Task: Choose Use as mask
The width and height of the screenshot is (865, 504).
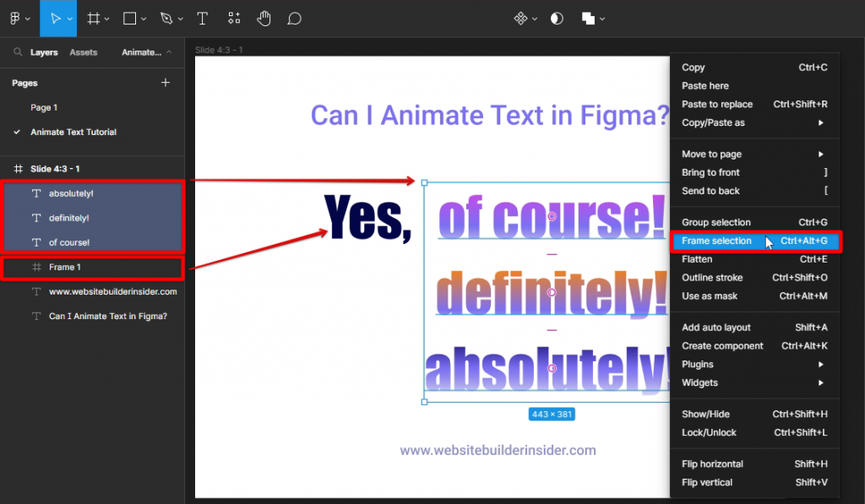Action: [754, 296]
